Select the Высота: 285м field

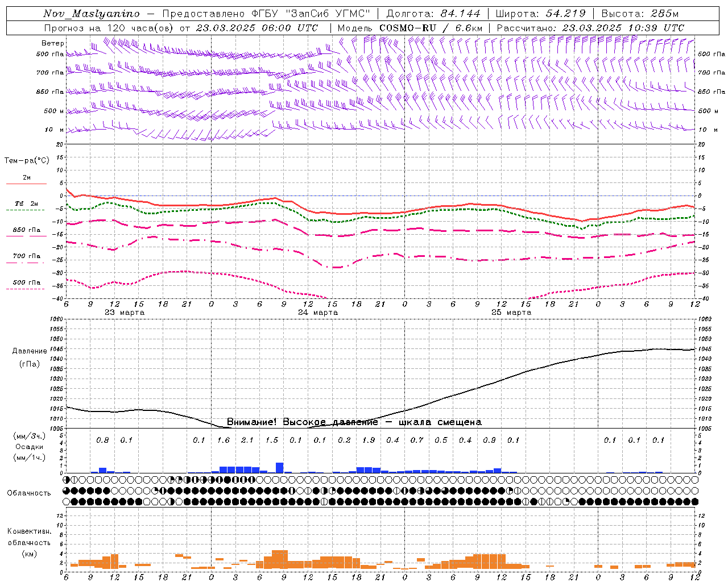point(640,14)
